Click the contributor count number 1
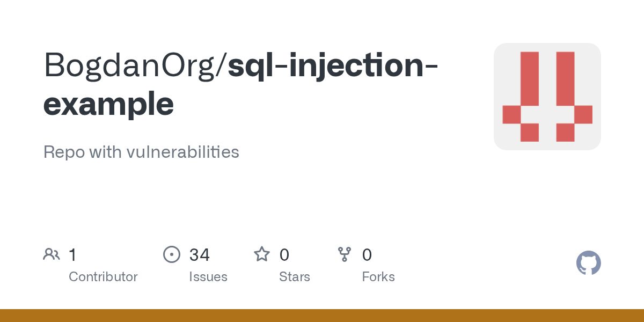Screen dimensions: 644x322 pyautogui.click(x=72, y=254)
